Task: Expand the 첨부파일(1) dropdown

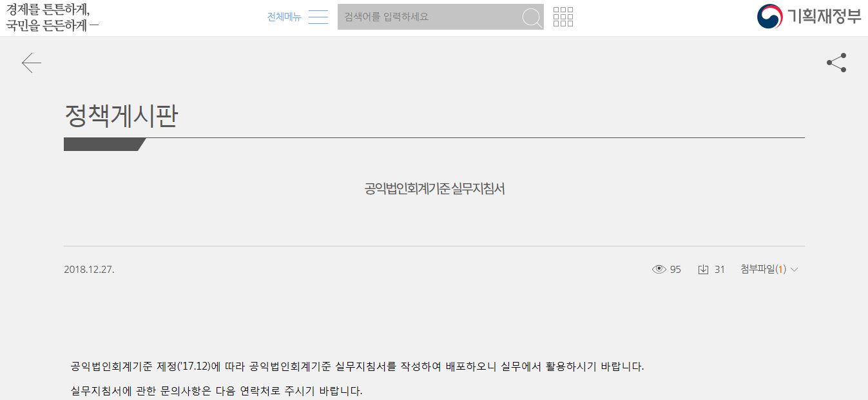Action: pos(769,270)
